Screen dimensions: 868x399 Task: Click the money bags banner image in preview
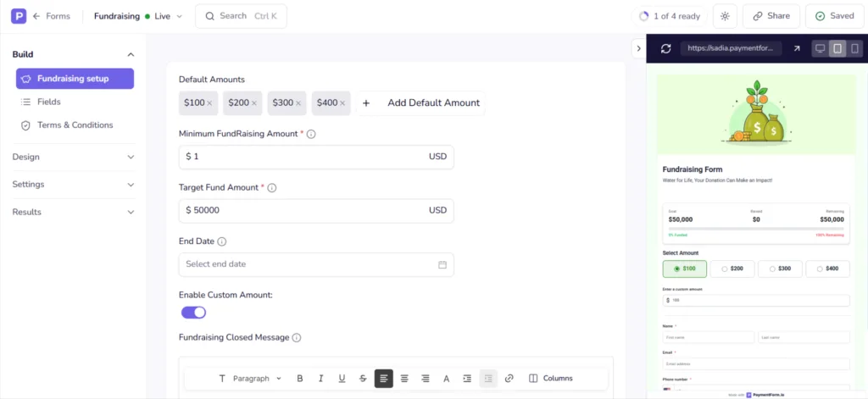[x=756, y=114]
